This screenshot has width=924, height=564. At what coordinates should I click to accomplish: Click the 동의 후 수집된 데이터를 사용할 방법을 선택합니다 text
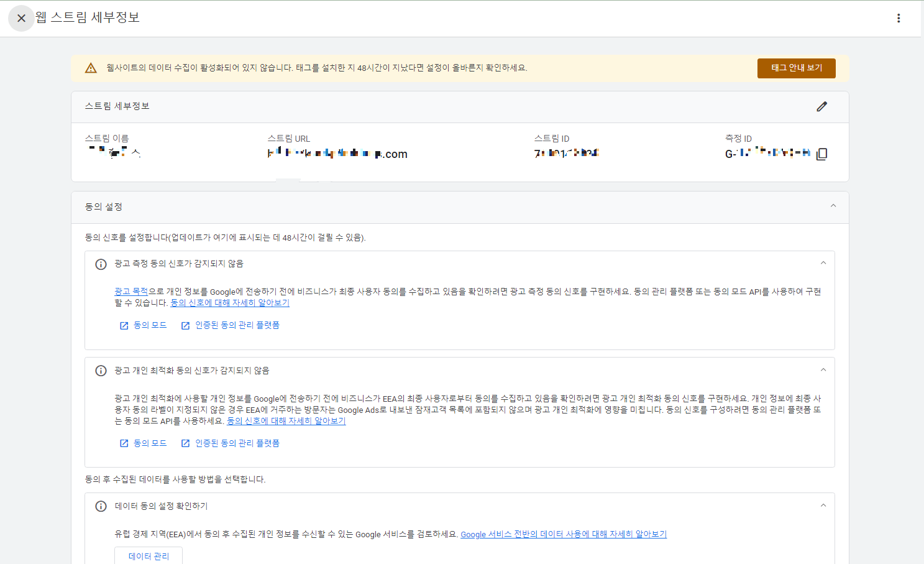click(175, 479)
